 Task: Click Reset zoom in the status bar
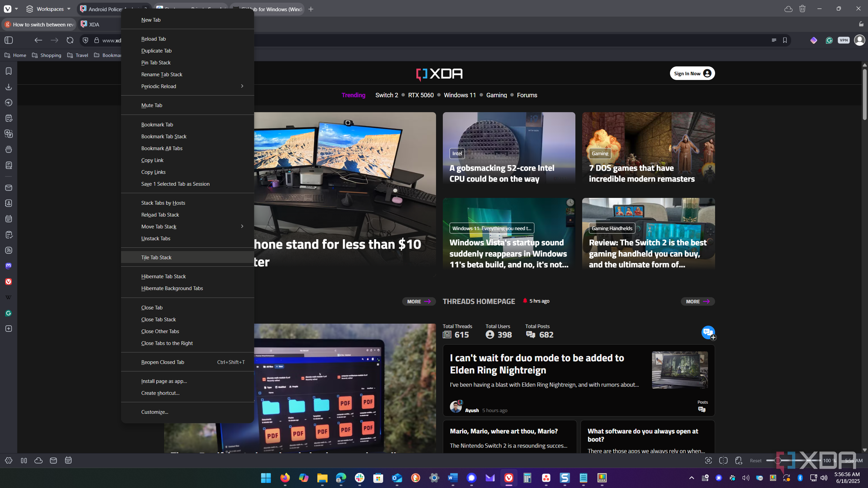tap(755, 461)
